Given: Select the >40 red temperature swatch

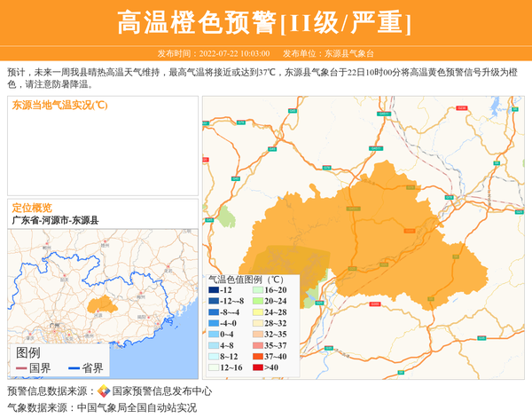Looking at the screenshot, I should click(257, 367).
